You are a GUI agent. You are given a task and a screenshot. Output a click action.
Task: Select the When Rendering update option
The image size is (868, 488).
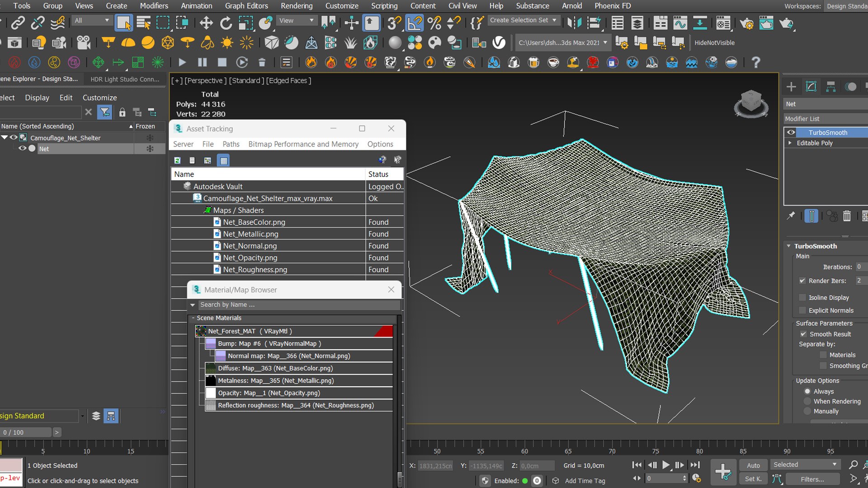pos(807,401)
